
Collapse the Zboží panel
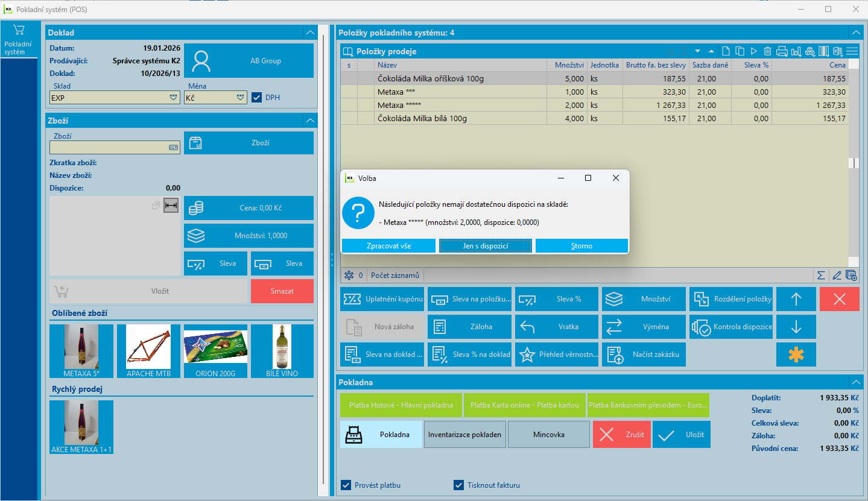[x=310, y=121]
